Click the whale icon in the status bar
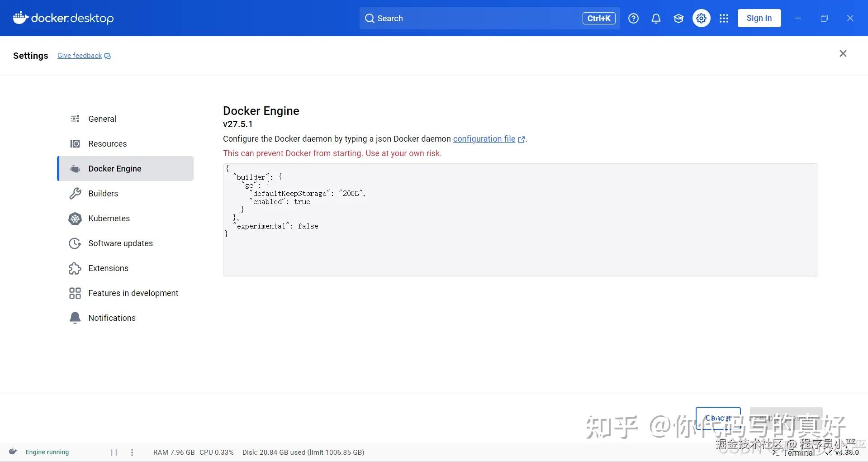 click(13, 452)
